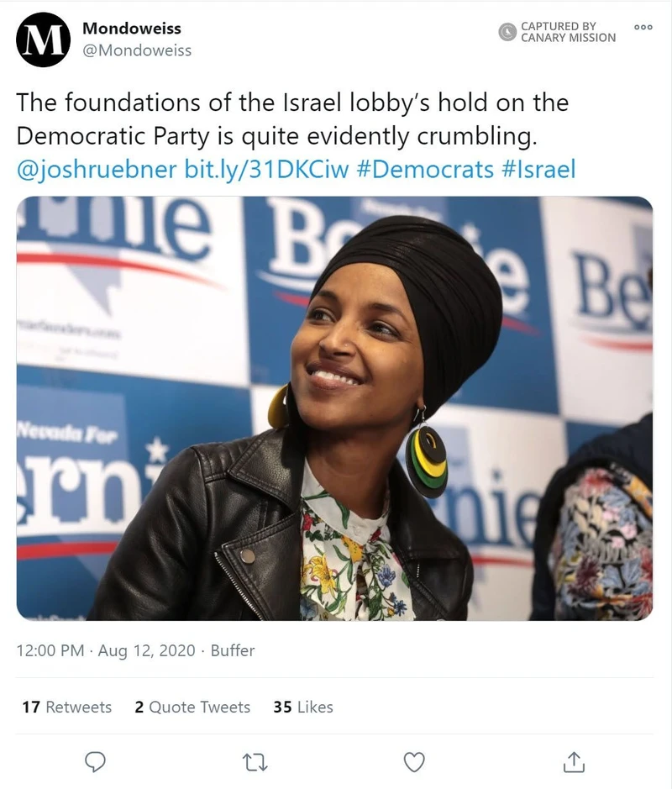Open the #Democrats hashtag

pyautogui.click(x=425, y=169)
